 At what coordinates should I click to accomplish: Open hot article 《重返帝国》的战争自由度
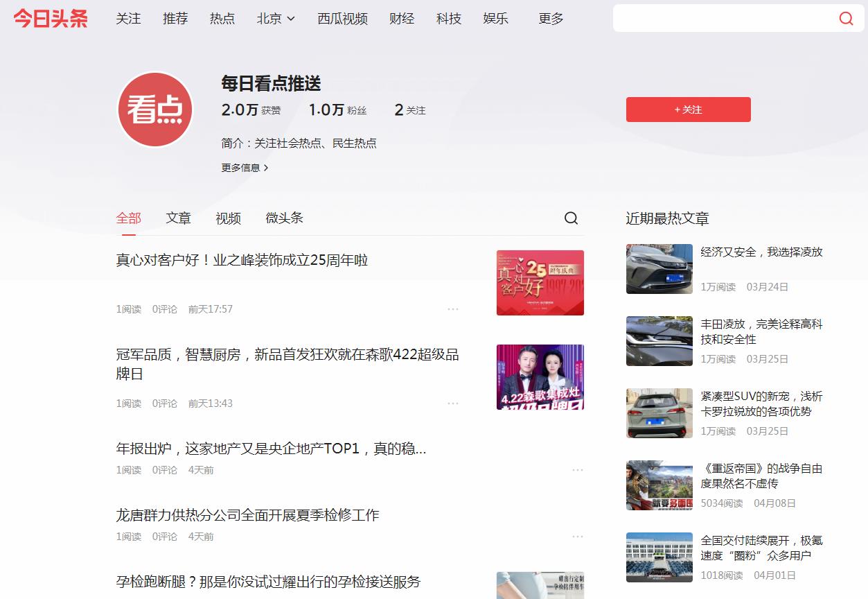761,476
